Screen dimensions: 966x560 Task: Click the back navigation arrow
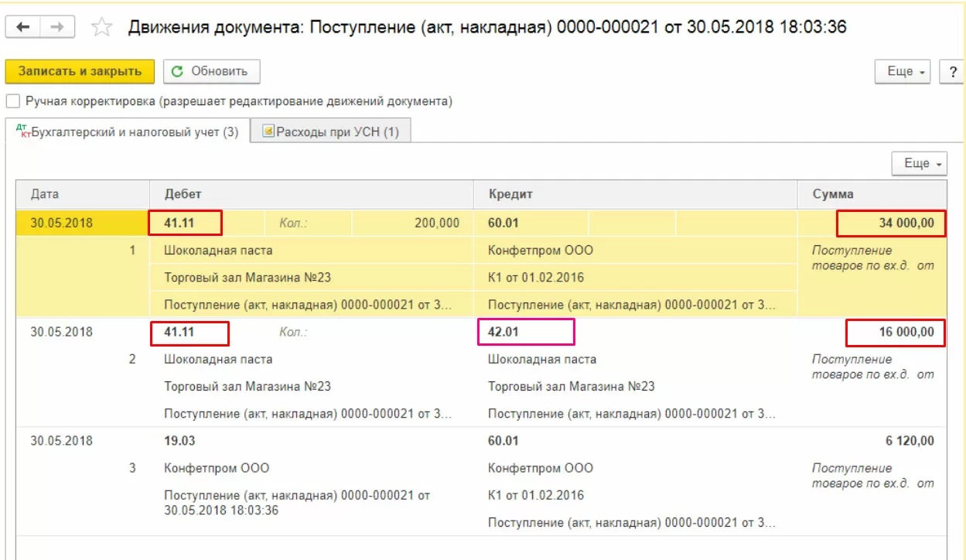pos(22,27)
